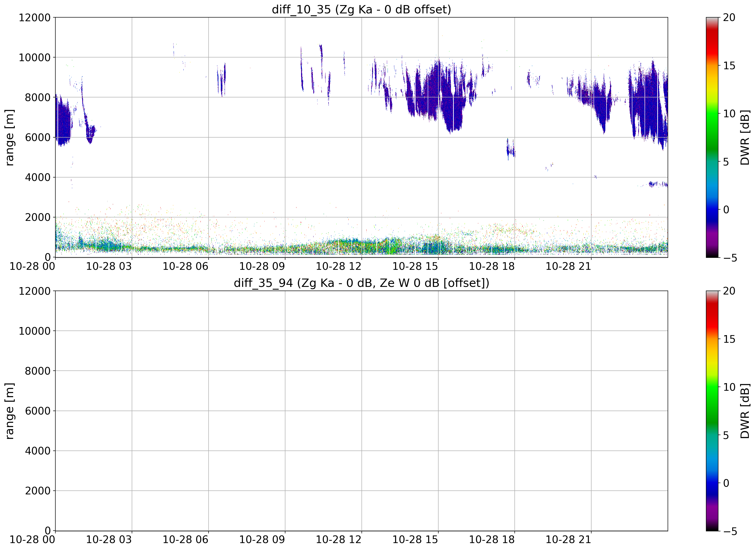Click the 4000 range tick on diff_35_94
Image resolution: width=756 pixels, height=550 pixels.
[38, 451]
